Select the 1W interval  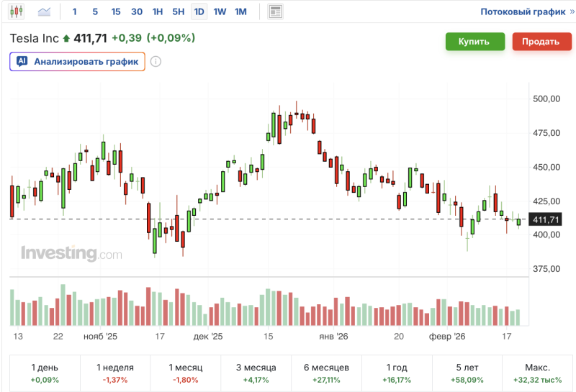point(220,12)
